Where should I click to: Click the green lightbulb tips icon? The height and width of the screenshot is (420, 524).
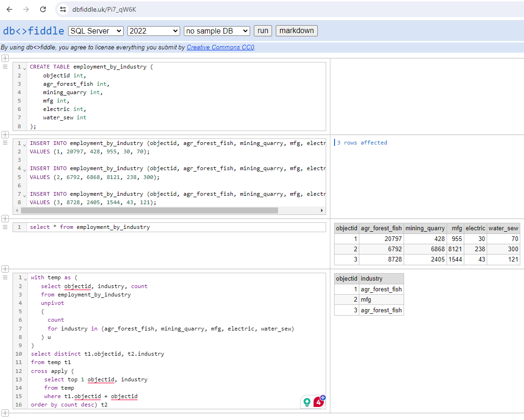pos(307,401)
